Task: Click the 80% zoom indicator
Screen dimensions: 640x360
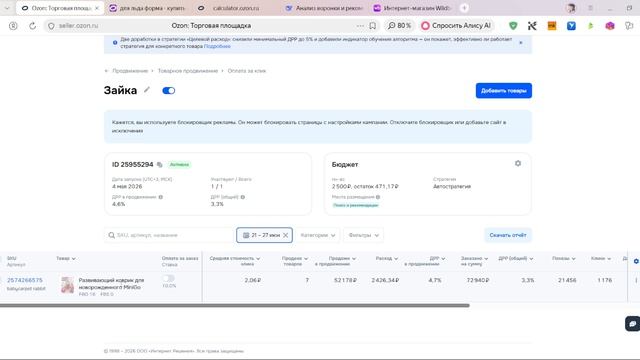Action: tap(399, 26)
